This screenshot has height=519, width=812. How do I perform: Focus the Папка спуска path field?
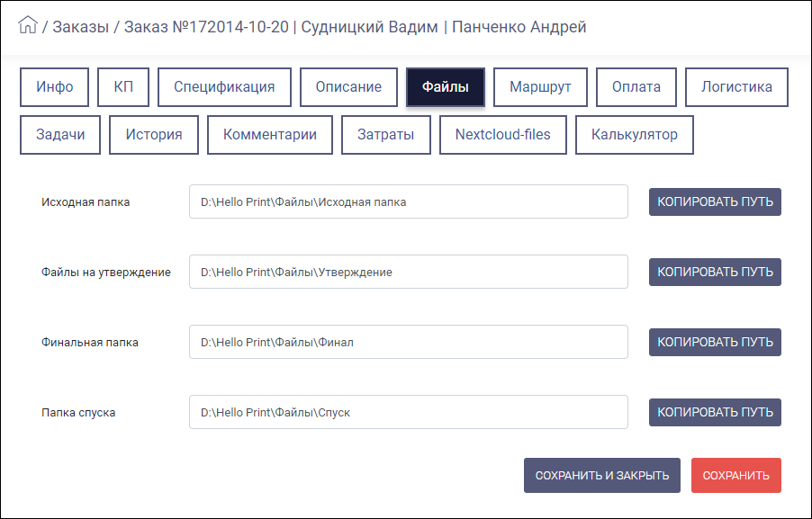[409, 412]
